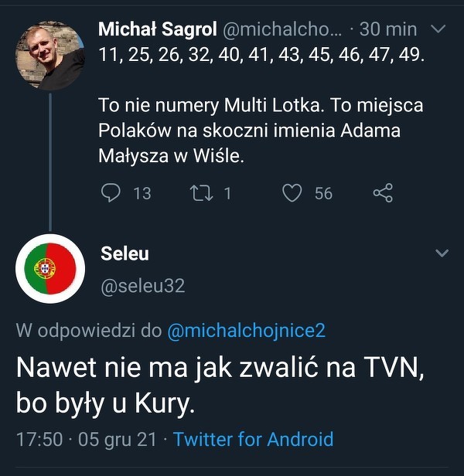Open Seleu's profile via display name

125,253
